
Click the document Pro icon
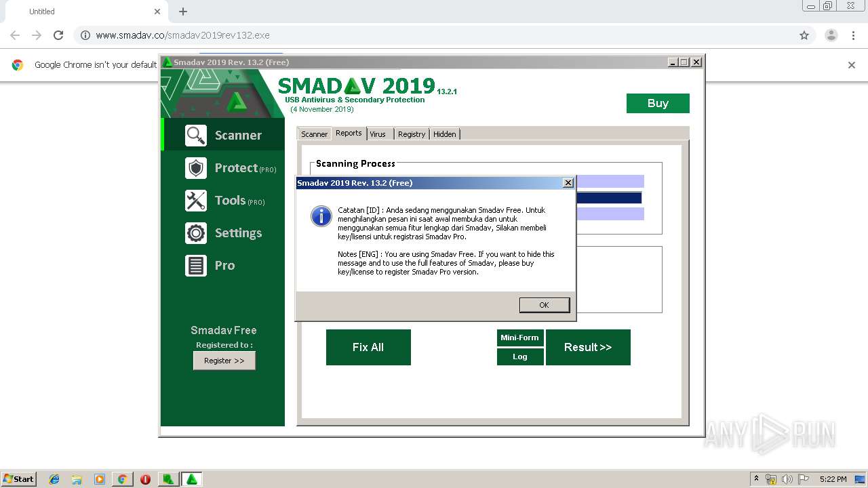pos(196,266)
